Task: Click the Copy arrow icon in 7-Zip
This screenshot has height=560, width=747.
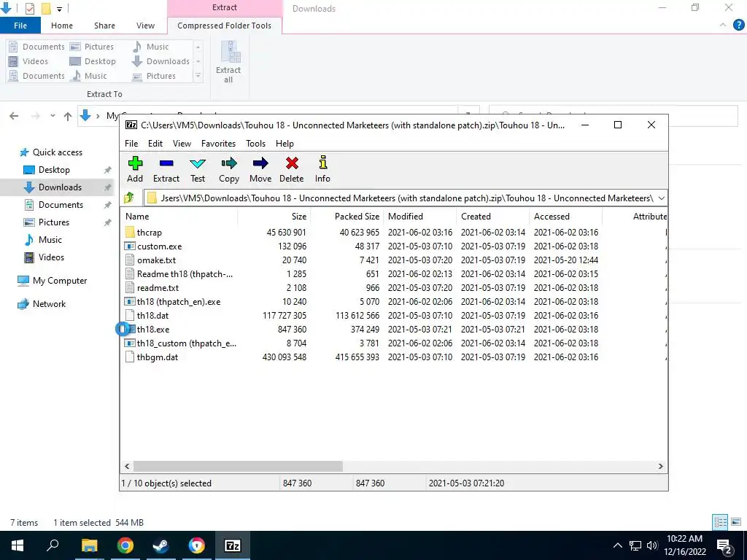Action: [228, 163]
